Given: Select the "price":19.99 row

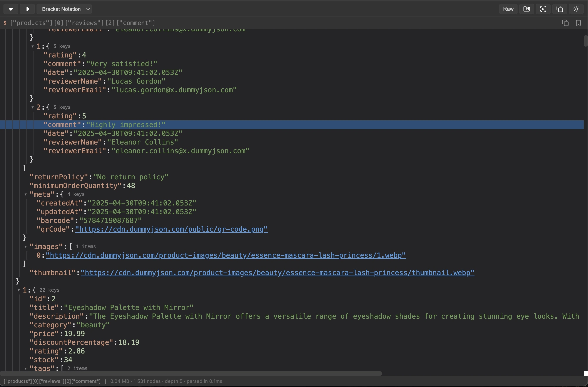Looking at the screenshot, I should click(292, 334).
